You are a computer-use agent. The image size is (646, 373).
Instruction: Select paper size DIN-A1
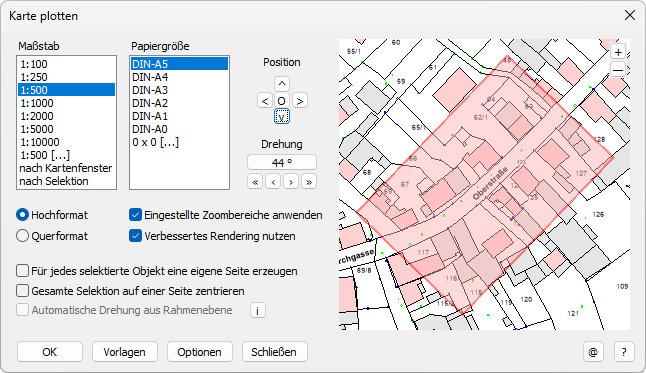179,116
